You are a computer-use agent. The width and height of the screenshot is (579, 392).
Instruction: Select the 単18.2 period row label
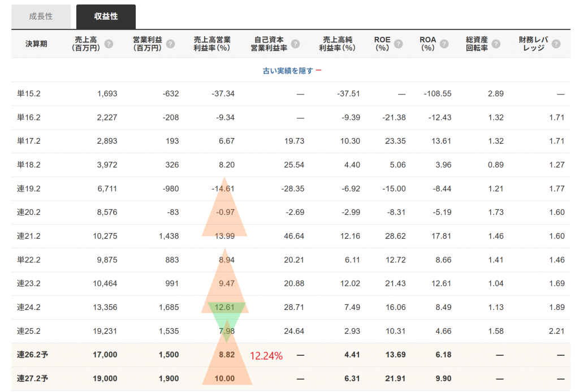tap(28, 165)
